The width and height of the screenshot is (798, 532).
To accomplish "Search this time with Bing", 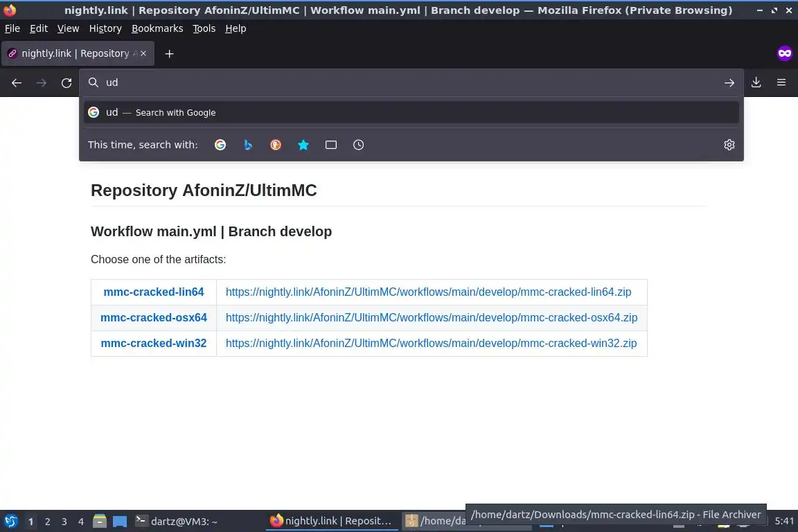I will point(248,145).
